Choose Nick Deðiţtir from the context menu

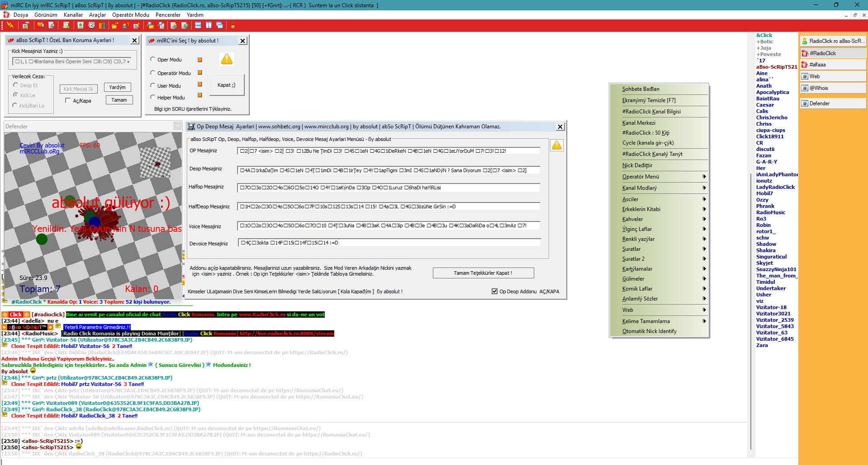coord(660,165)
